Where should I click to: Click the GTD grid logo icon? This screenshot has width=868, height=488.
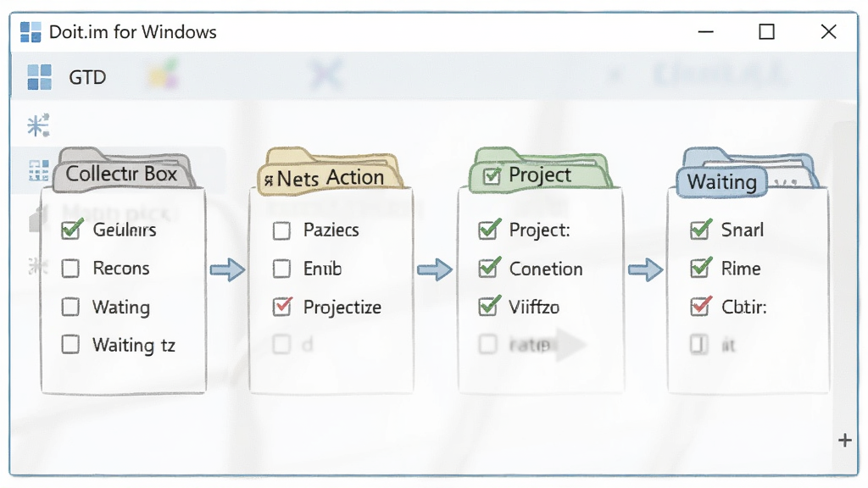click(x=39, y=77)
